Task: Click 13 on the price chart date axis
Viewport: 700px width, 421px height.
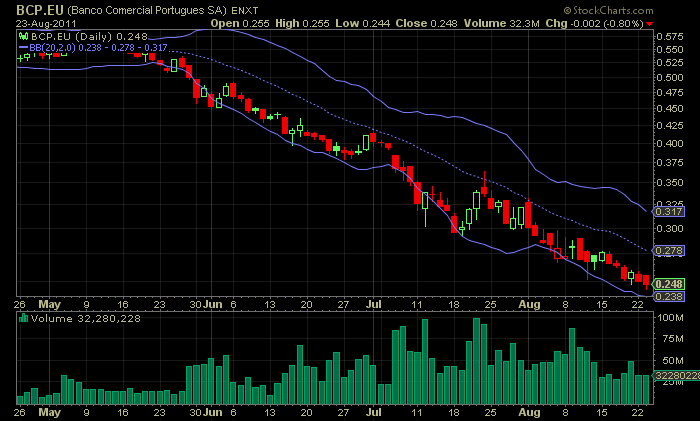Action: [269, 304]
